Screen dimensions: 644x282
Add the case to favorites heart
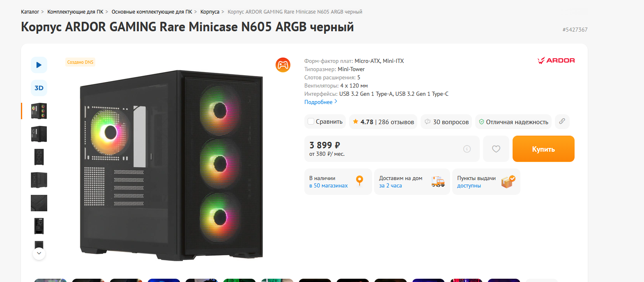pos(496,149)
